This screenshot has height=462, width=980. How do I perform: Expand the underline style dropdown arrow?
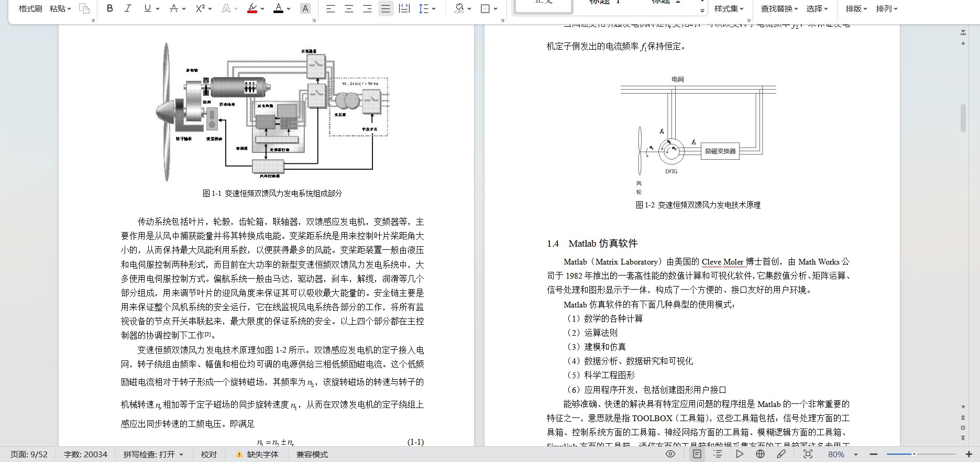point(157,8)
